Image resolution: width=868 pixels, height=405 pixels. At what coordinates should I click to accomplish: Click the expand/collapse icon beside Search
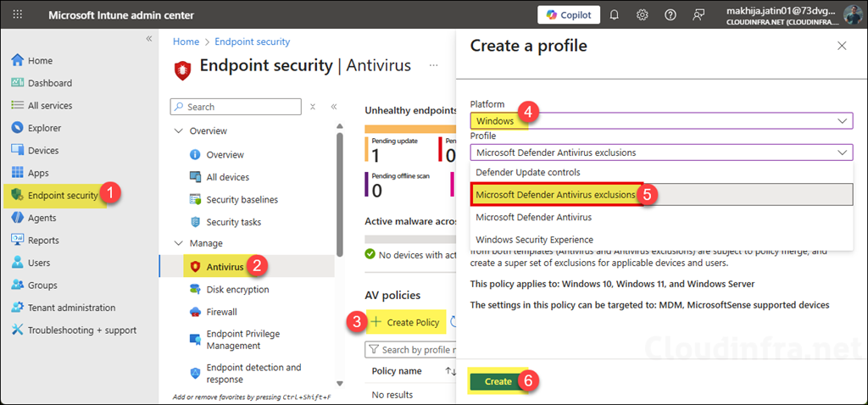click(313, 107)
